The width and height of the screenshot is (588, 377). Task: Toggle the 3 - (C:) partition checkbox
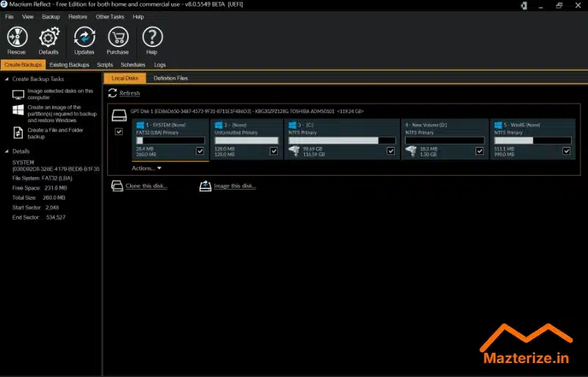(x=392, y=151)
